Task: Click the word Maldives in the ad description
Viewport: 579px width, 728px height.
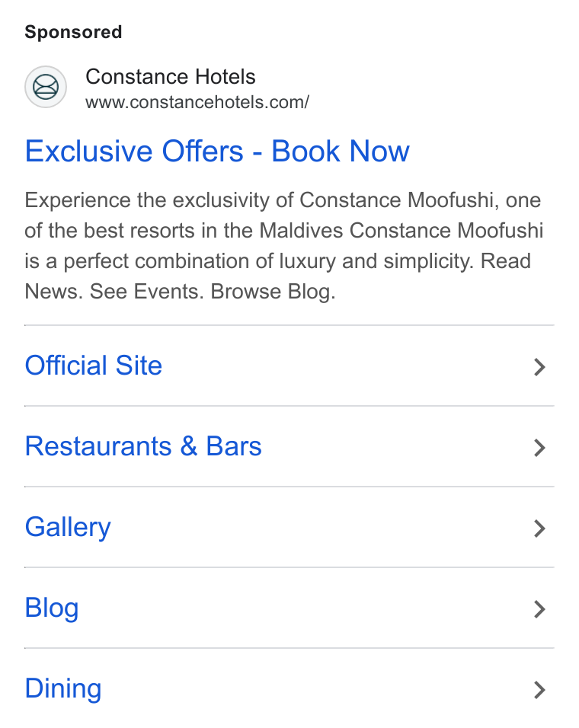Action: (x=301, y=231)
